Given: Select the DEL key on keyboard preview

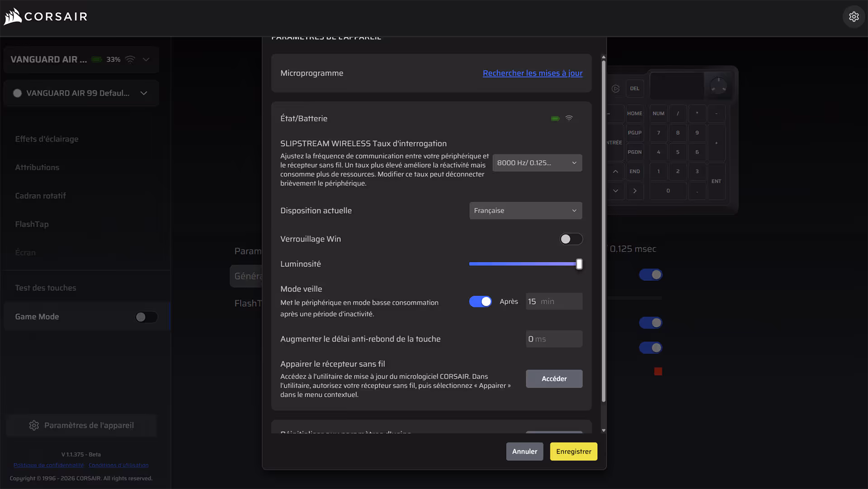Looking at the screenshot, I should click(x=635, y=89).
